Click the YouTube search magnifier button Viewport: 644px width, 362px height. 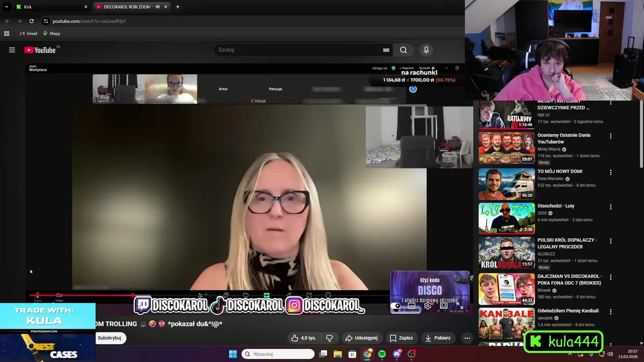point(404,50)
